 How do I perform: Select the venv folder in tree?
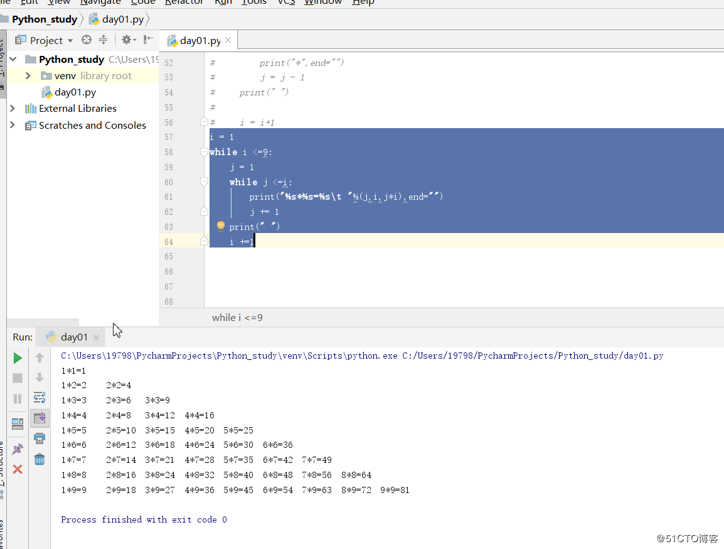65,76
